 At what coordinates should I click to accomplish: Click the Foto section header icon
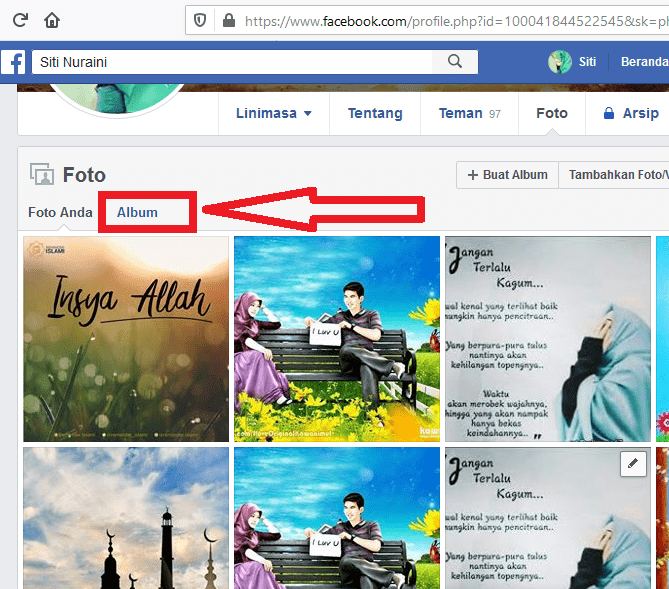pos(42,174)
